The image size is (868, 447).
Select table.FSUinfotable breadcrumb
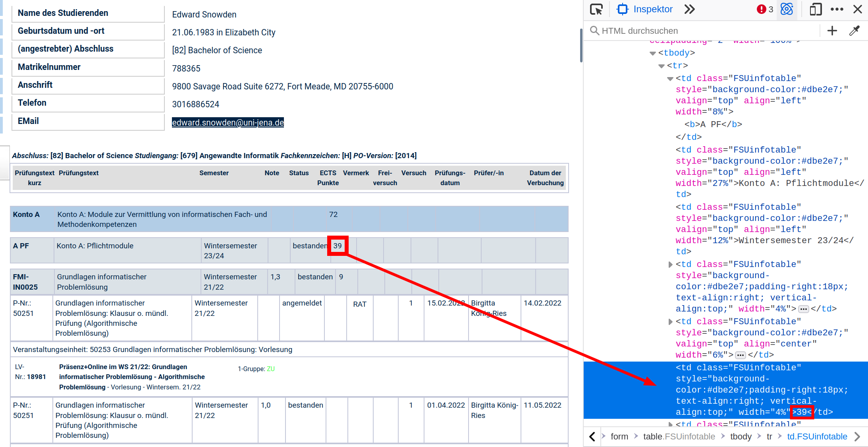[x=679, y=437]
